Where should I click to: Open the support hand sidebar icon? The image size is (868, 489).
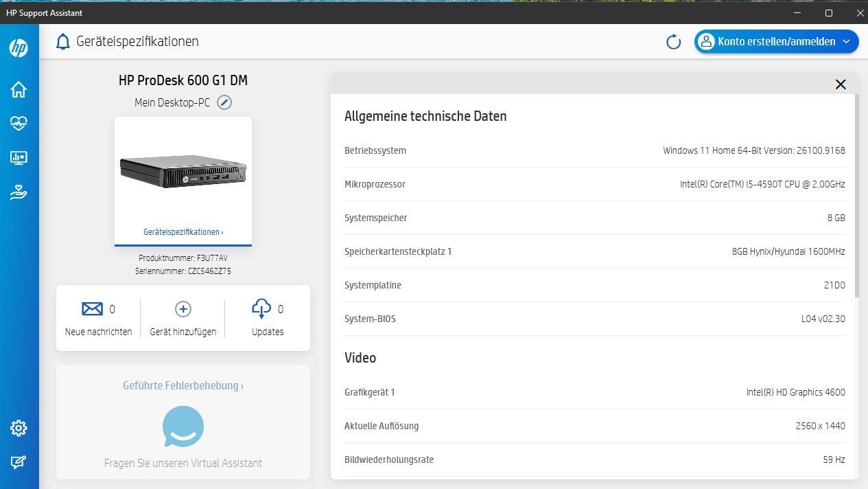coord(19,192)
